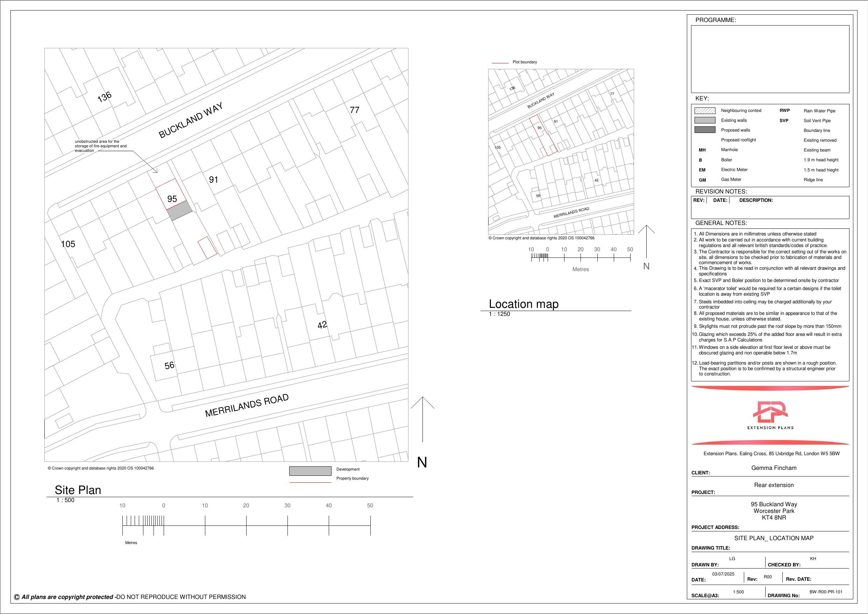
Task: Click the Location map title
Action: [523, 304]
